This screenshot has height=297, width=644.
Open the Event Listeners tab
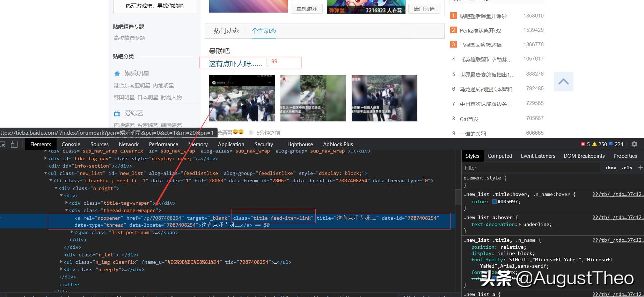point(538,156)
